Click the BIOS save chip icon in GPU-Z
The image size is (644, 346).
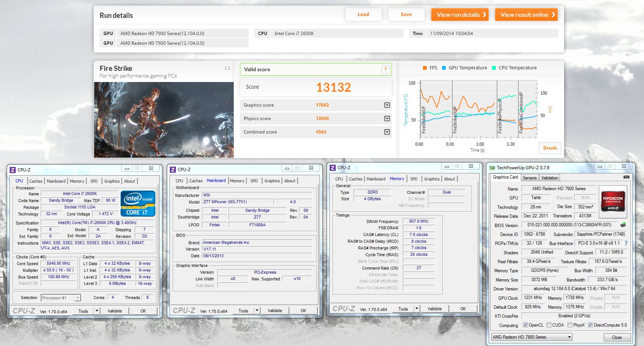pos(623,225)
